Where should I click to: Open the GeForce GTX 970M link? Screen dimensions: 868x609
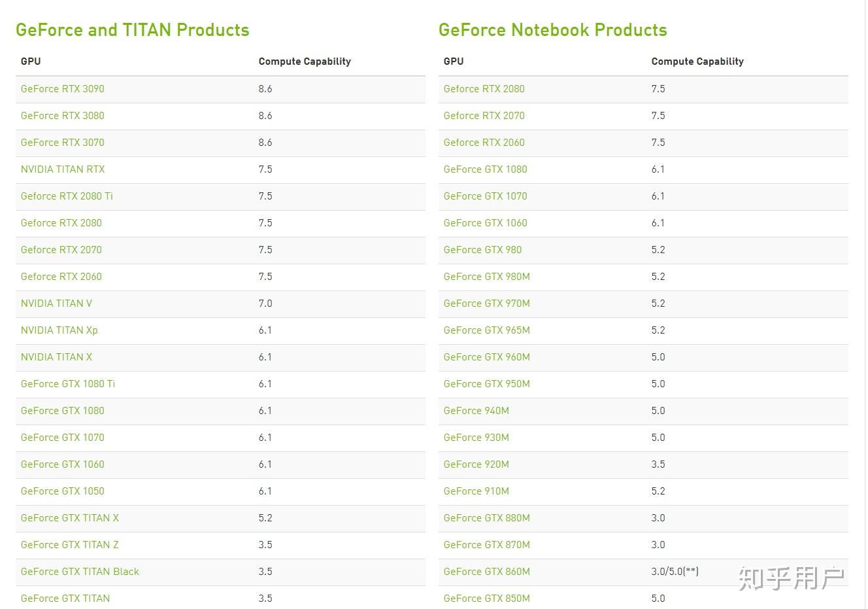tap(487, 304)
